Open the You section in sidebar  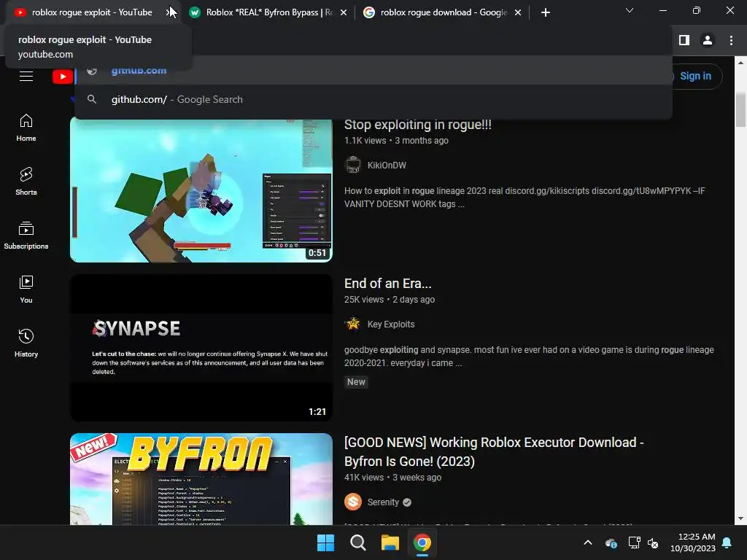click(26, 289)
